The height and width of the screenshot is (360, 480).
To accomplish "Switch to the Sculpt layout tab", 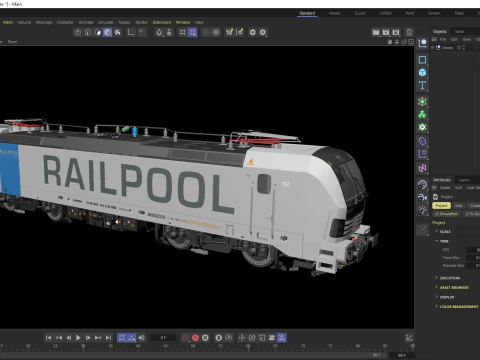I will (x=360, y=13).
